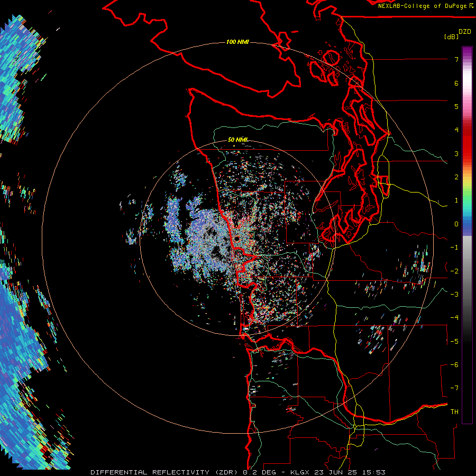The image size is (476, 476).
Task: Click the 3 value on the color scale
Action: [x=456, y=153]
